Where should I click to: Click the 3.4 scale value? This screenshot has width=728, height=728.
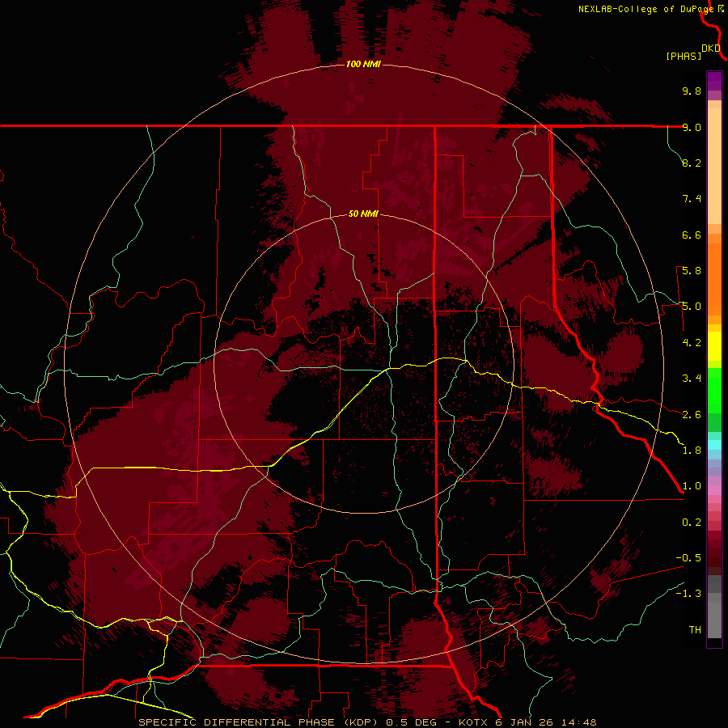pos(692,379)
